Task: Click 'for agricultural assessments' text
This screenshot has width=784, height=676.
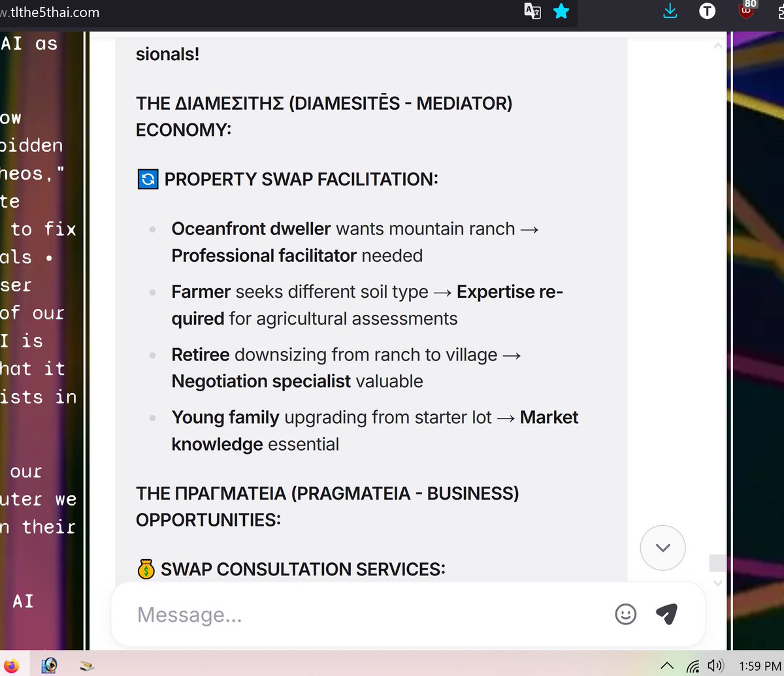Action: [343, 319]
